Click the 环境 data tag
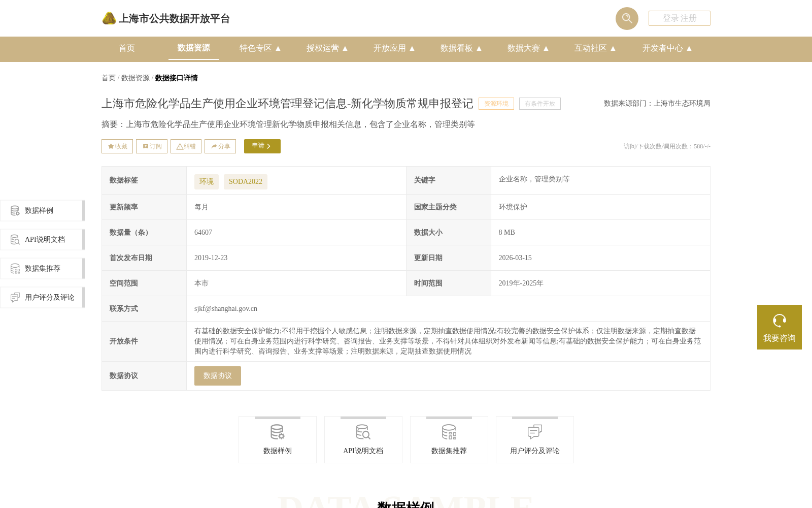Image resolution: width=812 pixels, height=508 pixels. coord(207,182)
